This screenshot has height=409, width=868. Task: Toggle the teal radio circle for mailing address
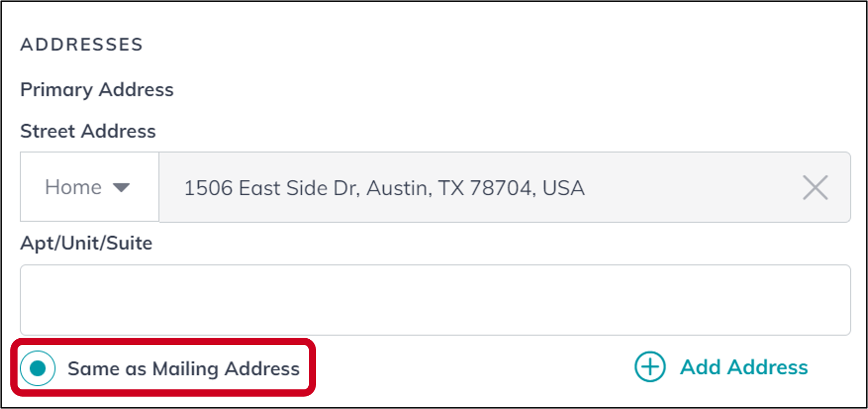(x=38, y=368)
